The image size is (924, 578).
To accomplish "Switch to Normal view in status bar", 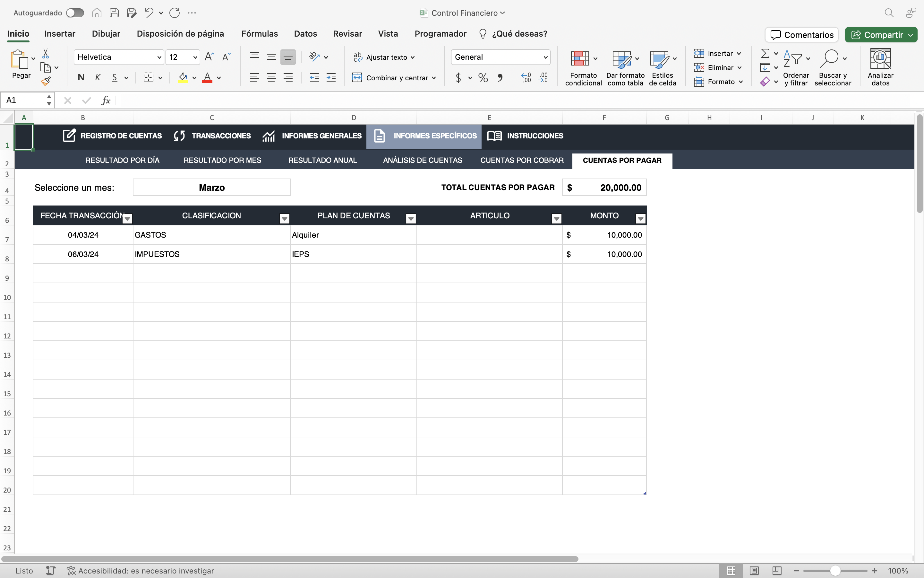I will click(x=731, y=571).
